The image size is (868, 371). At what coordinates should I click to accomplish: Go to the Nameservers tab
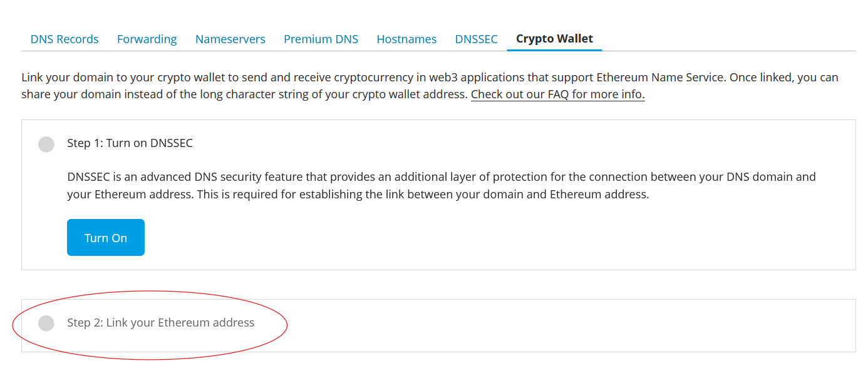tap(230, 39)
